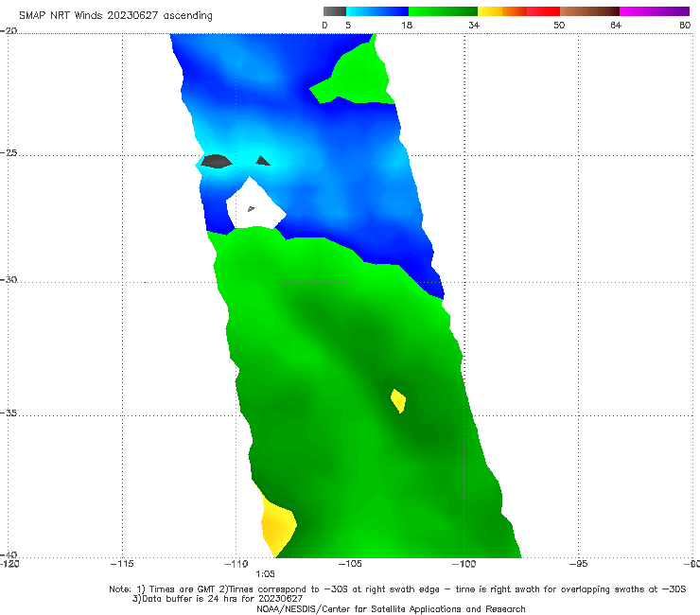Viewport: 700px width, 615px height.
Task: Click the title 'SMAP NRT Winds 20230627 ascending'
Action: [115, 16]
